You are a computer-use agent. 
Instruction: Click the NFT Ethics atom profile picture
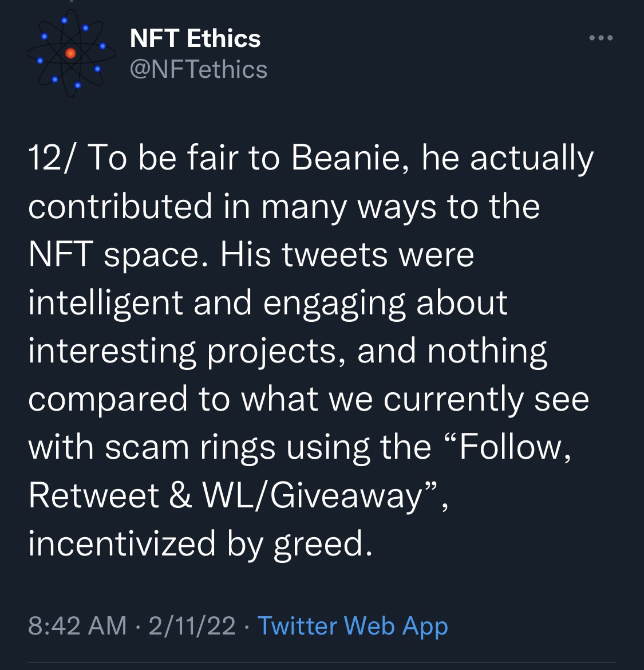click(71, 53)
